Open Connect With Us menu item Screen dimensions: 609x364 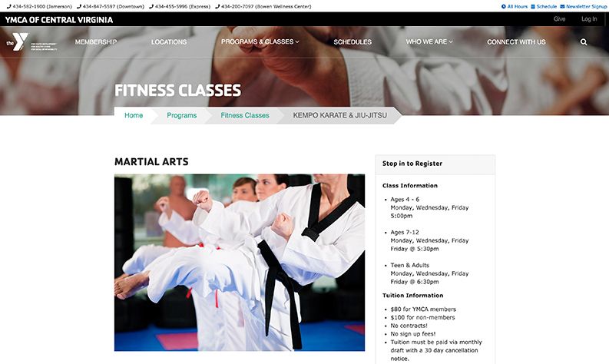(x=516, y=42)
